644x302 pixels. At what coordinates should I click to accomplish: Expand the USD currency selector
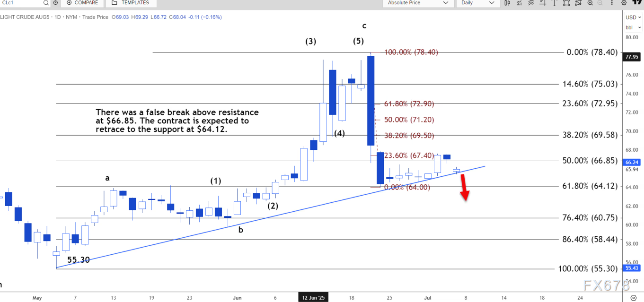click(633, 17)
